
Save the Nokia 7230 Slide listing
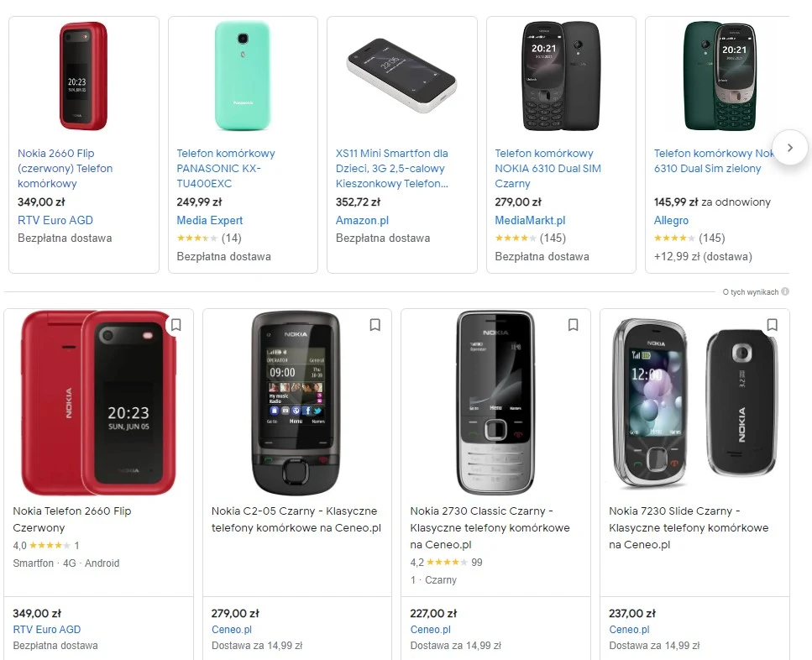tap(773, 325)
